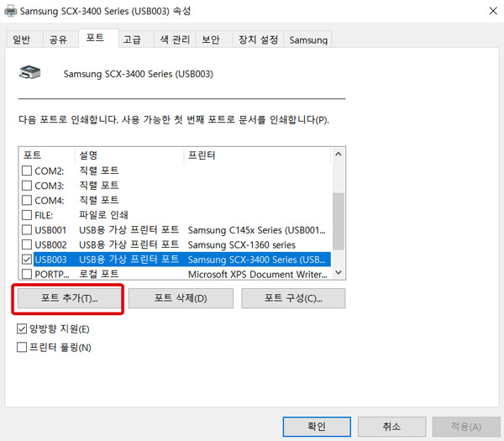Check the PORTP... local port checkbox
504x441 pixels.
coord(27,274)
